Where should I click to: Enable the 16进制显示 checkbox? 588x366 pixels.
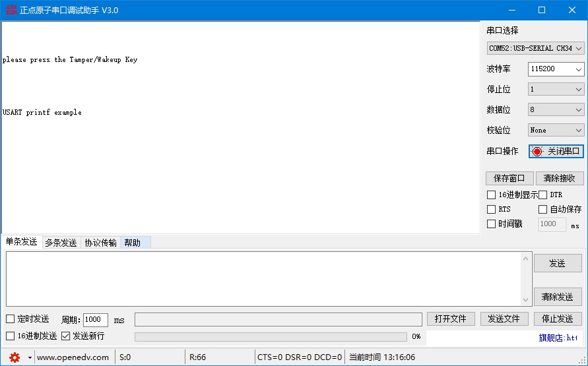(x=491, y=195)
